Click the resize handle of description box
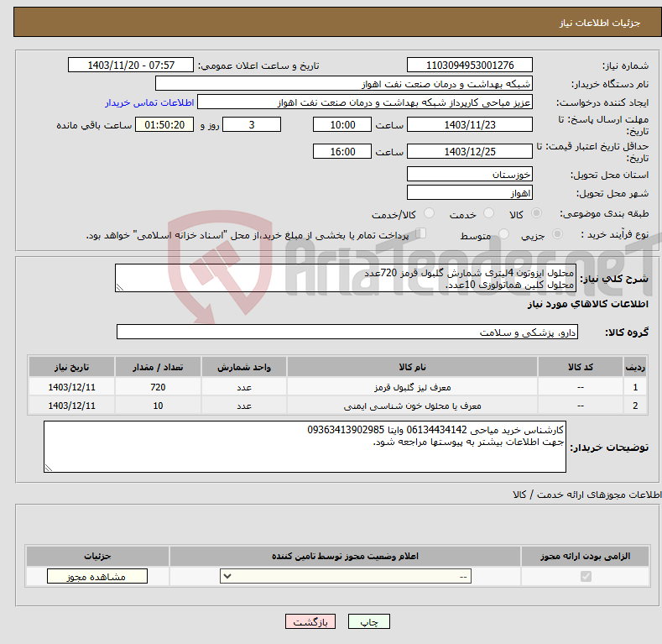 (120, 287)
